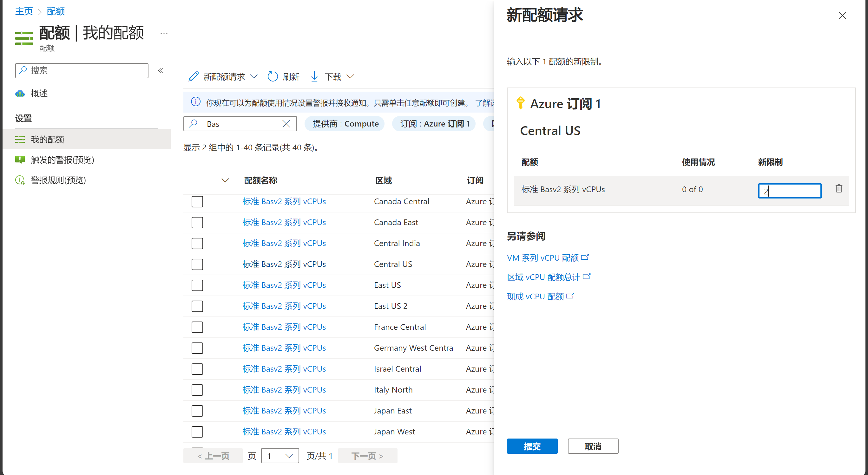The height and width of the screenshot is (475, 868).
Task: Select checkbox for Central India row
Action: [197, 243]
